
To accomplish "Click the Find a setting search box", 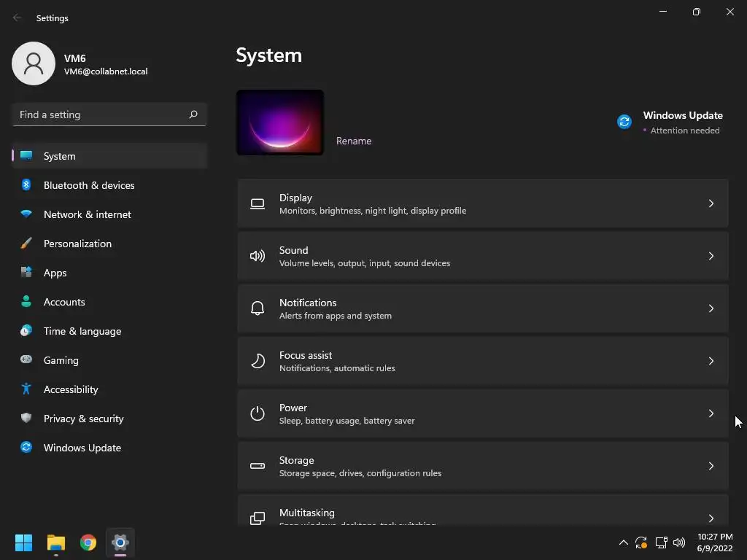I will coord(109,114).
